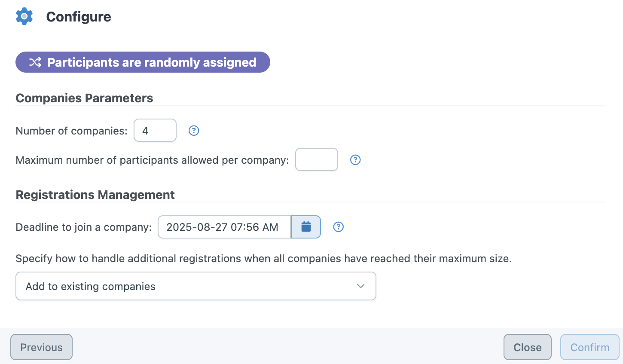Go back with the Previous button
The image size is (623, 364).
(x=41, y=347)
